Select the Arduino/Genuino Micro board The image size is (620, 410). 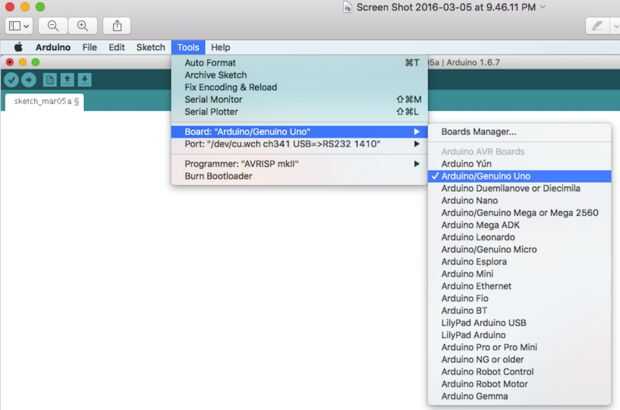(520, 250)
